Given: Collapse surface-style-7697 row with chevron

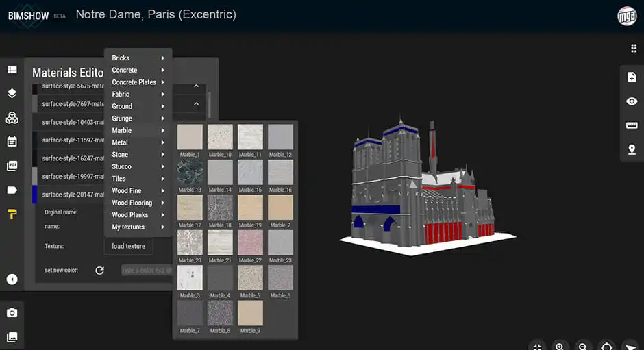Looking at the screenshot, I should click(197, 104).
